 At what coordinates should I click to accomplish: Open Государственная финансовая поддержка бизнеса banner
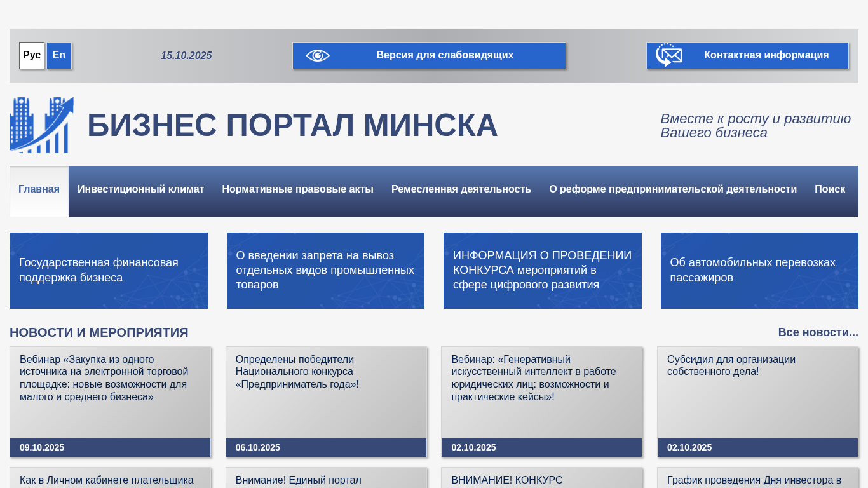109,271
